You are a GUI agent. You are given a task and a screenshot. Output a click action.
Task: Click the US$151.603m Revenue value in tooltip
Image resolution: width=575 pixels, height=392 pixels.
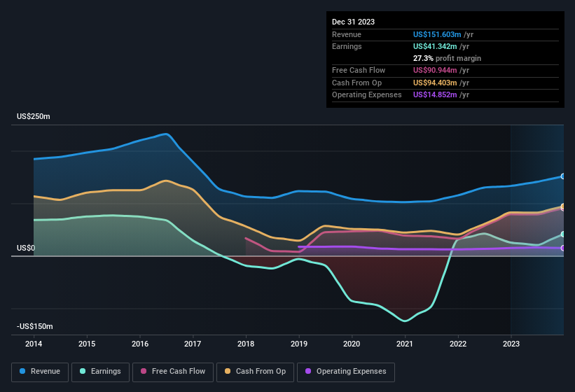click(x=437, y=34)
